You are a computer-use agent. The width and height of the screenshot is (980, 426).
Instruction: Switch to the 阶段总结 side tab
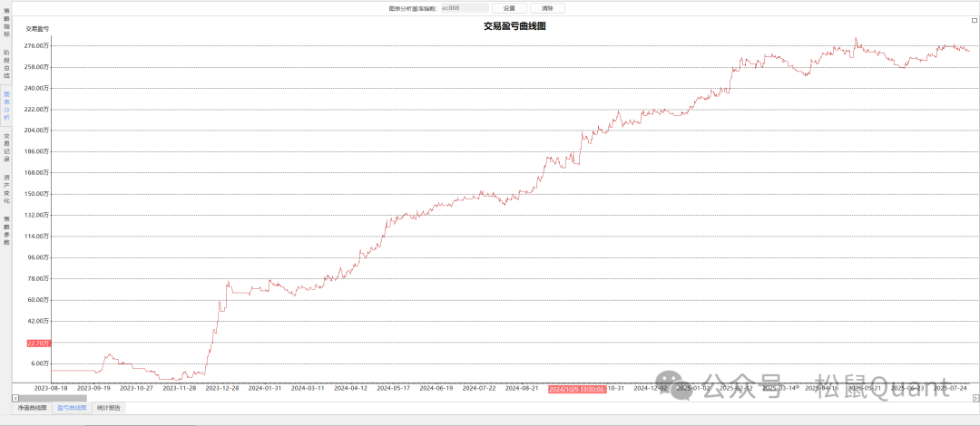tap(6, 64)
